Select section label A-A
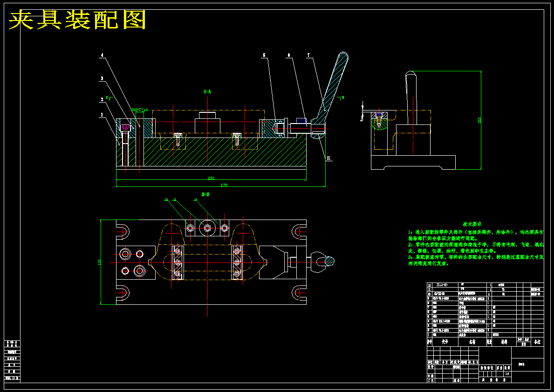The image size is (554, 392). coord(207,91)
